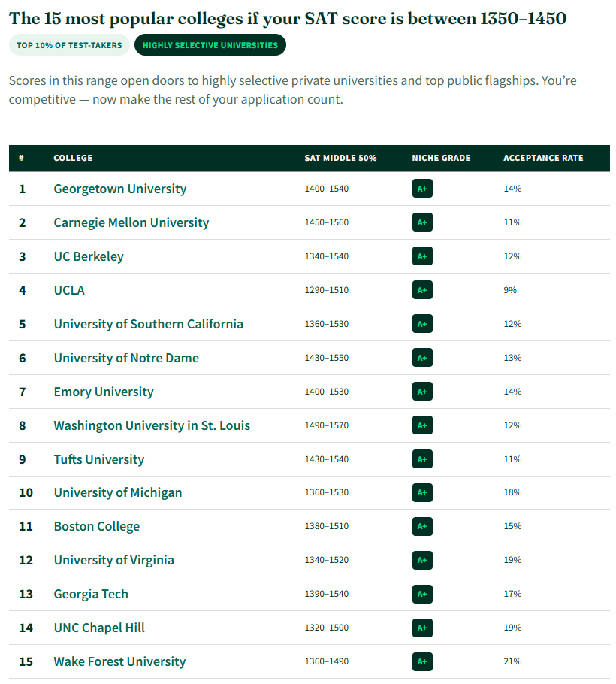
Task: Click Emory's SAT range 1400–1530
Action: tap(327, 392)
